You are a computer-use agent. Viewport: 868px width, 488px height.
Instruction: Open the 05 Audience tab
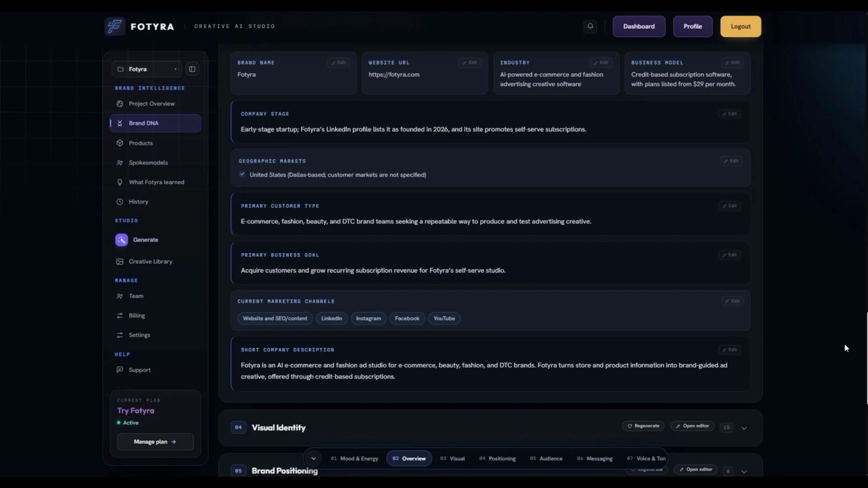pos(546,459)
